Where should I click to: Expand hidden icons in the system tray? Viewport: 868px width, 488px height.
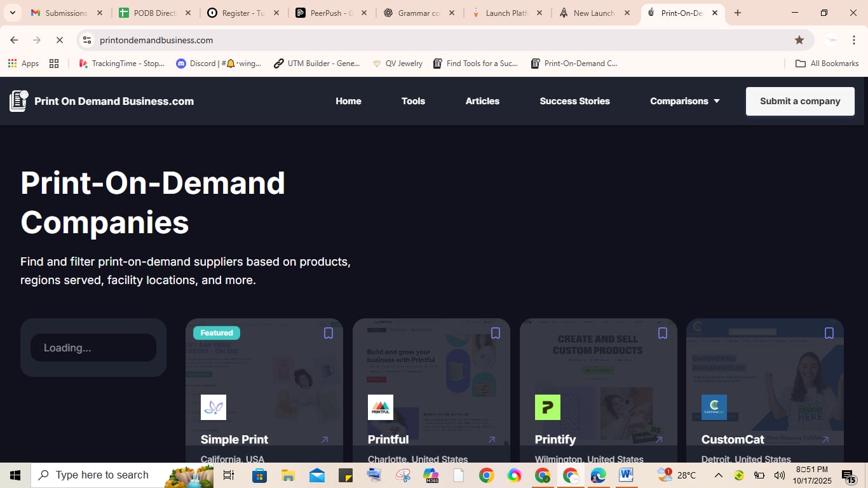(718, 475)
